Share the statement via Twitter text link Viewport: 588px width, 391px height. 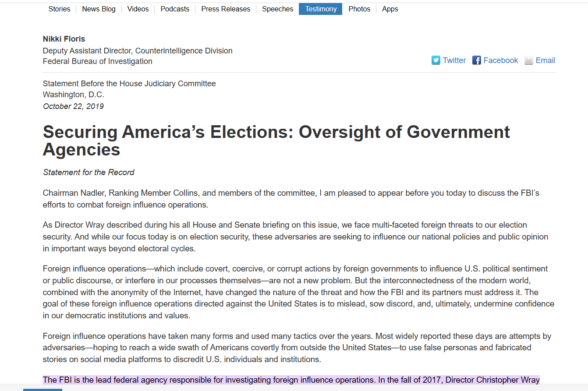[454, 60]
